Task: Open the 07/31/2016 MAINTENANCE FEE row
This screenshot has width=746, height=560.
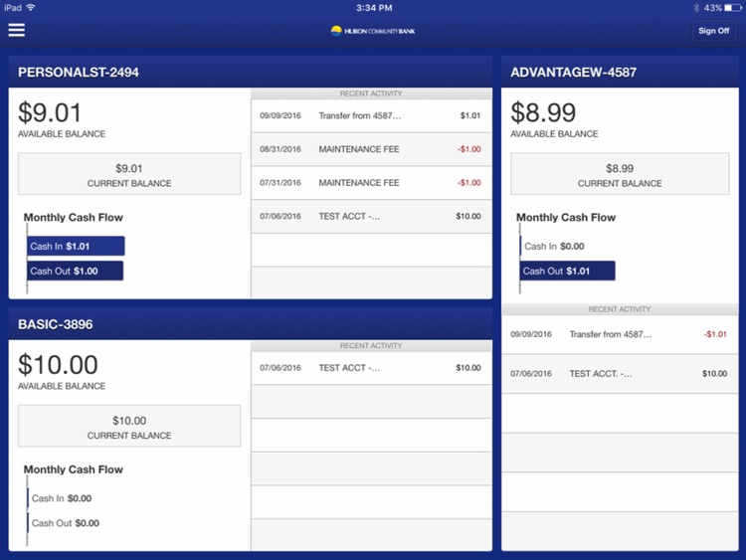Action: (x=371, y=183)
